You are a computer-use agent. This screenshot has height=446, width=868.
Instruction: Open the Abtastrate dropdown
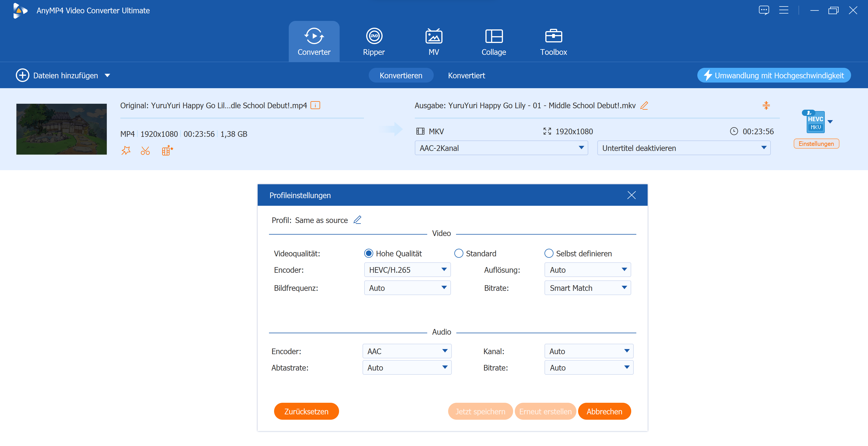point(407,367)
